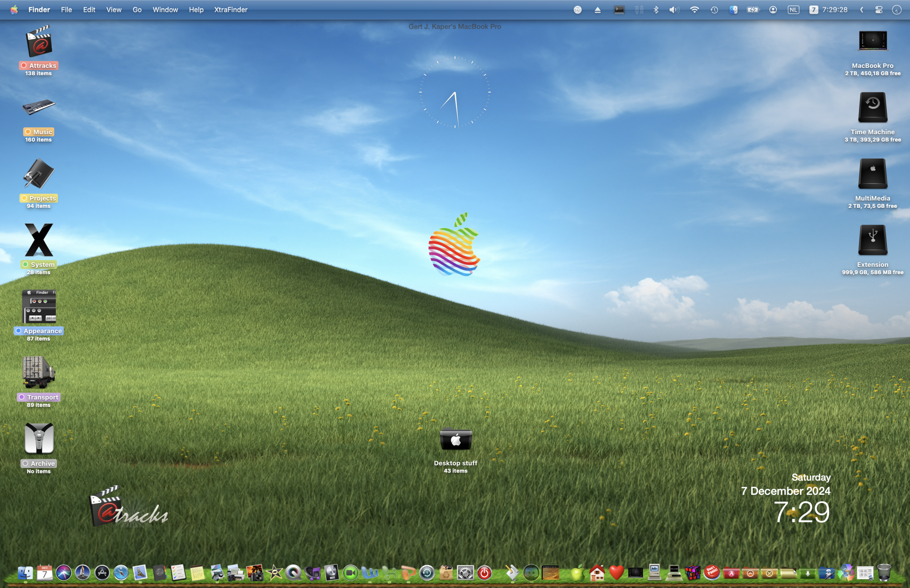Screen dimensions: 910x588
Task: Open Reminders checklist icon in Dock
Action: coord(178,573)
